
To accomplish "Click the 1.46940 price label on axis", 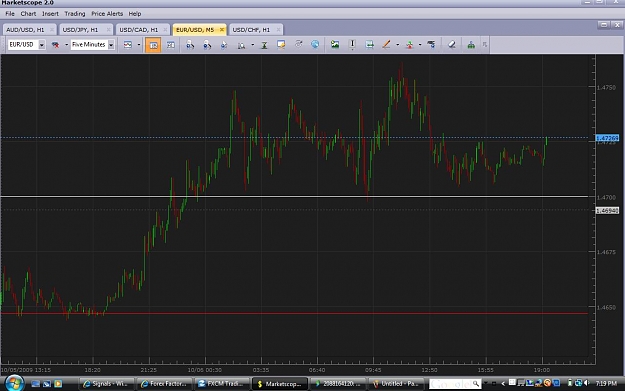I will pyautogui.click(x=607, y=210).
